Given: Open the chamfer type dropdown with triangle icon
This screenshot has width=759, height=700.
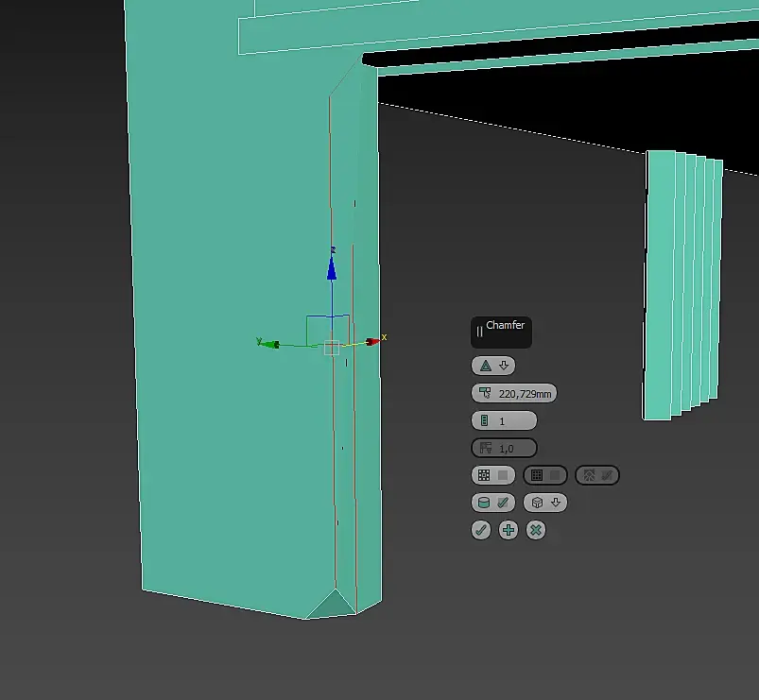Looking at the screenshot, I should 493,366.
